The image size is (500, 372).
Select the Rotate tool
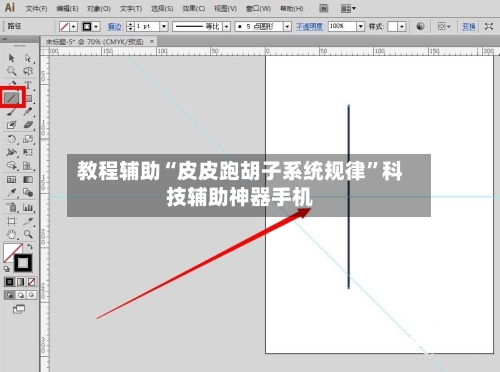(11, 139)
